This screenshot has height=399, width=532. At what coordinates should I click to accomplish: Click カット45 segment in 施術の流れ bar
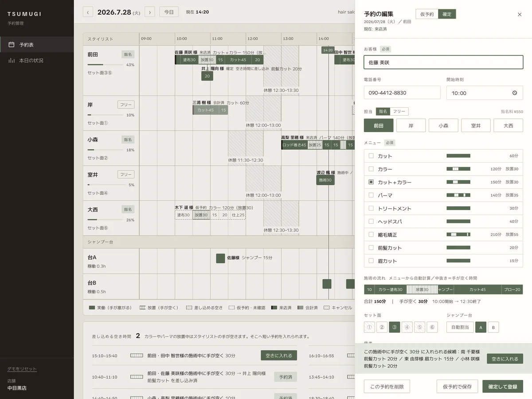pyautogui.click(x=477, y=289)
